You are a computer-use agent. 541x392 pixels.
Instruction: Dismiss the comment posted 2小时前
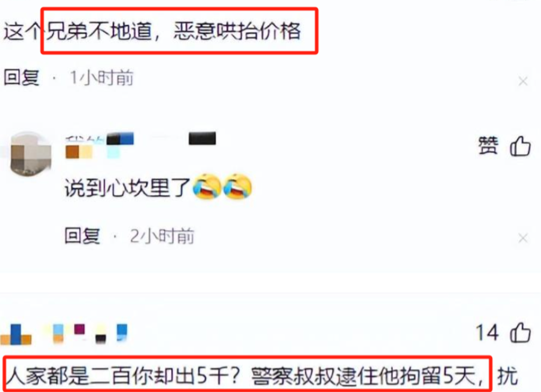pyautogui.click(x=523, y=238)
